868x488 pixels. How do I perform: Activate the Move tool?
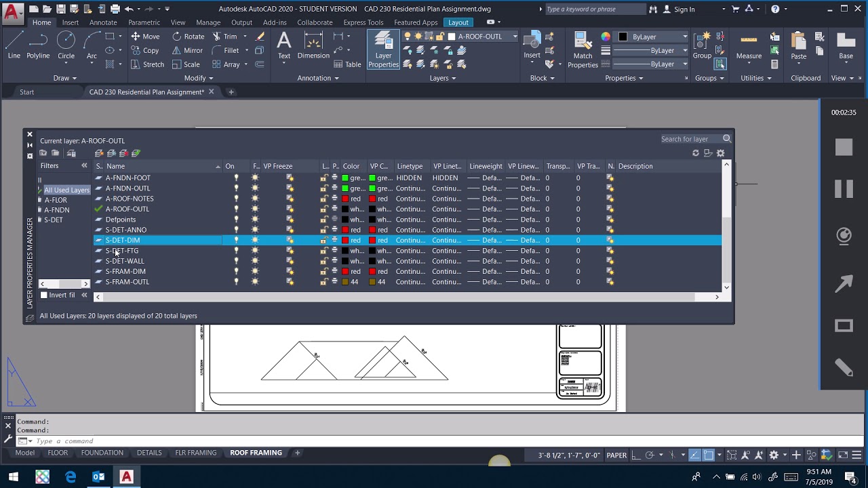(145, 37)
